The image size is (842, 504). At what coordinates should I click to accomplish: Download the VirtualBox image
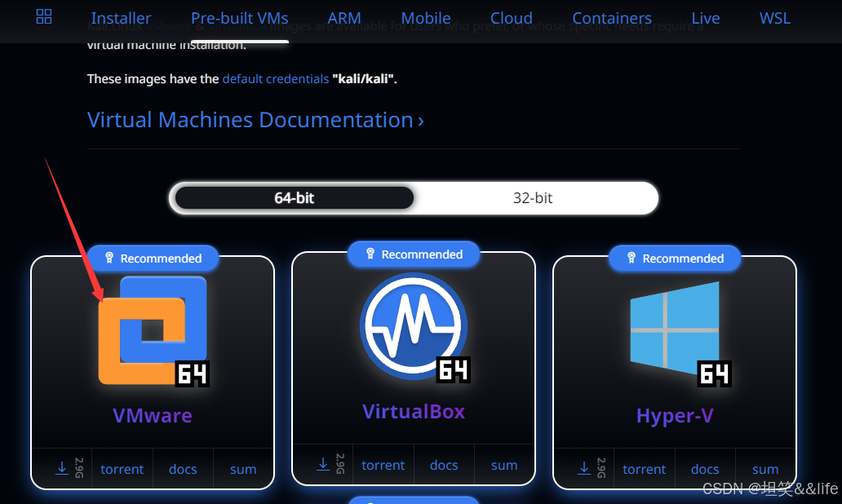pyautogui.click(x=323, y=464)
